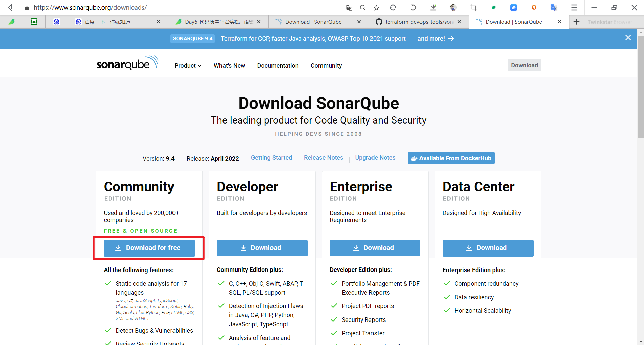The width and height of the screenshot is (644, 345).
Task: Click the SONARQUBE 9.4 badge in the banner
Action: [193, 39]
